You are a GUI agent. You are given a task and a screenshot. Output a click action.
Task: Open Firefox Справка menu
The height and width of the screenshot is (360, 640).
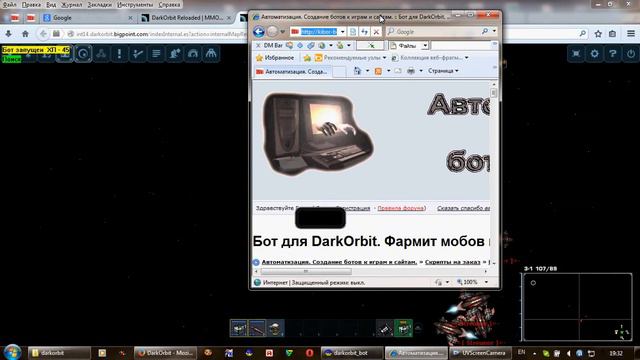point(169,5)
